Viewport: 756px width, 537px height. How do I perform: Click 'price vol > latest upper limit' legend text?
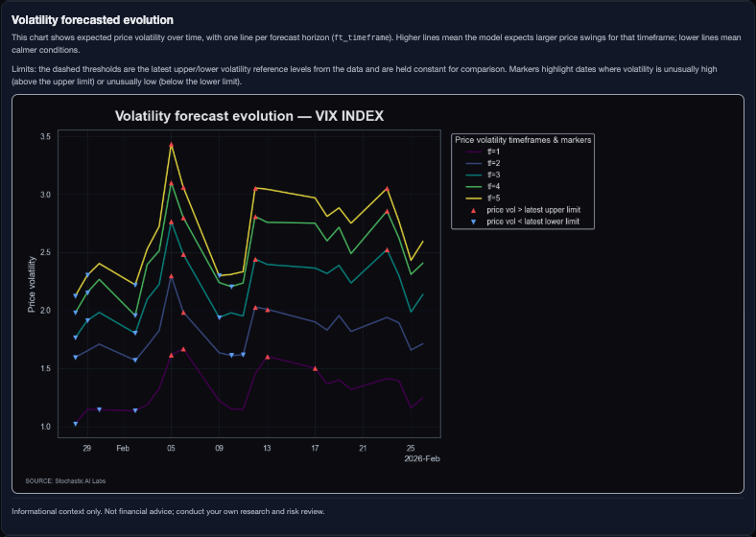pyautogui.click(x=533, y=210)
